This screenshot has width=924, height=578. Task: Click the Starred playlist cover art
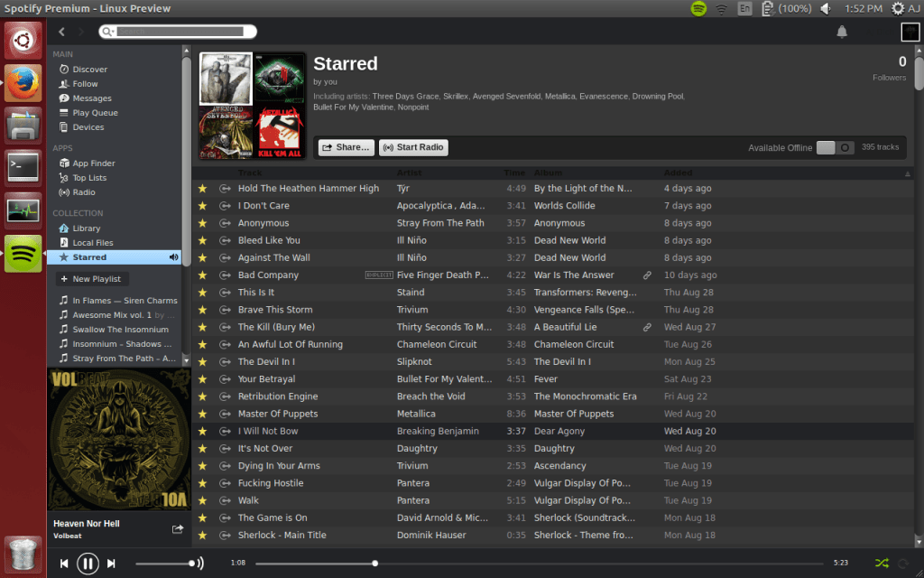tap(253, 106)
